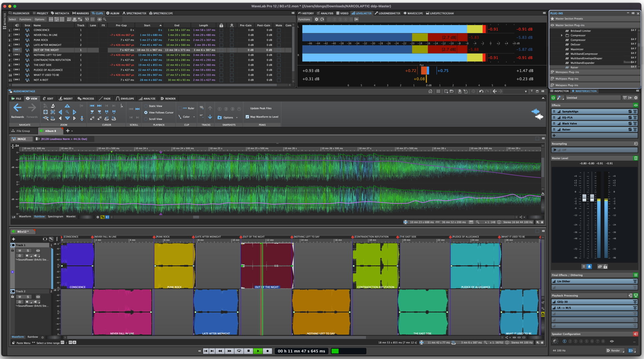Click the snapshot camera icon
Viewport: 644px width, 359px height.
coord(219,117)
